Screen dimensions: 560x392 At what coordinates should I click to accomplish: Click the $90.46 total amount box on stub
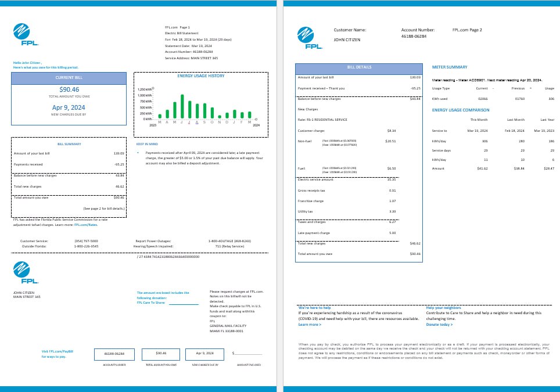tap(160, 354)
